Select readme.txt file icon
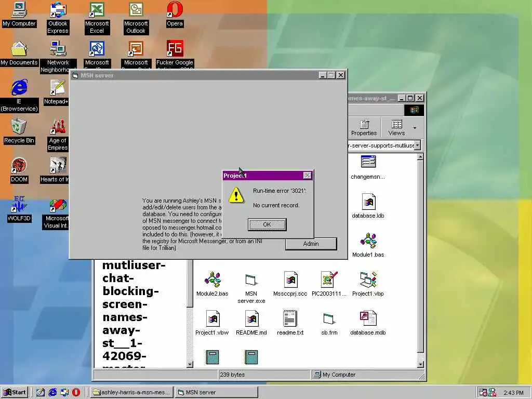 [x=290, y=323]
